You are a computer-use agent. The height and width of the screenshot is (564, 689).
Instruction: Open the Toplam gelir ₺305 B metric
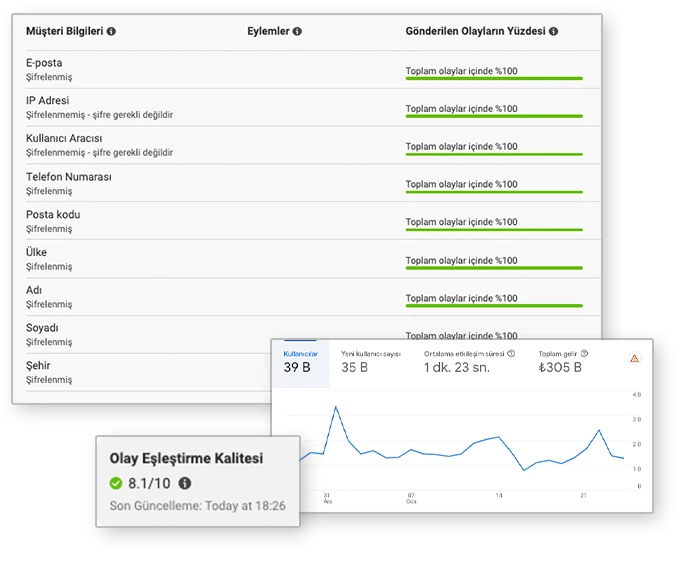(563, 362)
